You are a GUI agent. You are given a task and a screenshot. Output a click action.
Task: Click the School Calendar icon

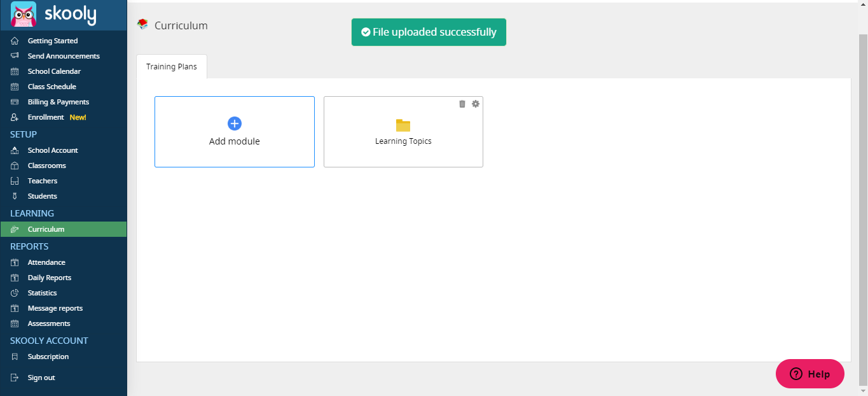[x=15, y=71]
